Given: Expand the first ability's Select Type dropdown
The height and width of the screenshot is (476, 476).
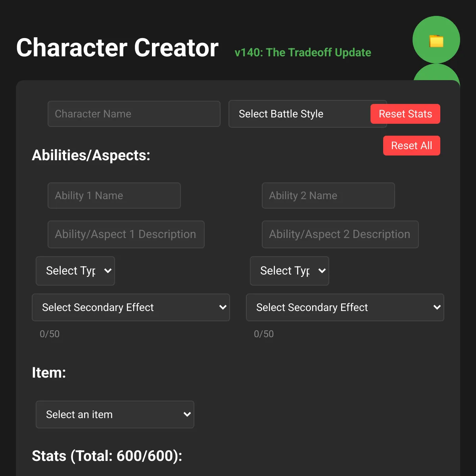Looking at the screenshot, I should (75, 271).
